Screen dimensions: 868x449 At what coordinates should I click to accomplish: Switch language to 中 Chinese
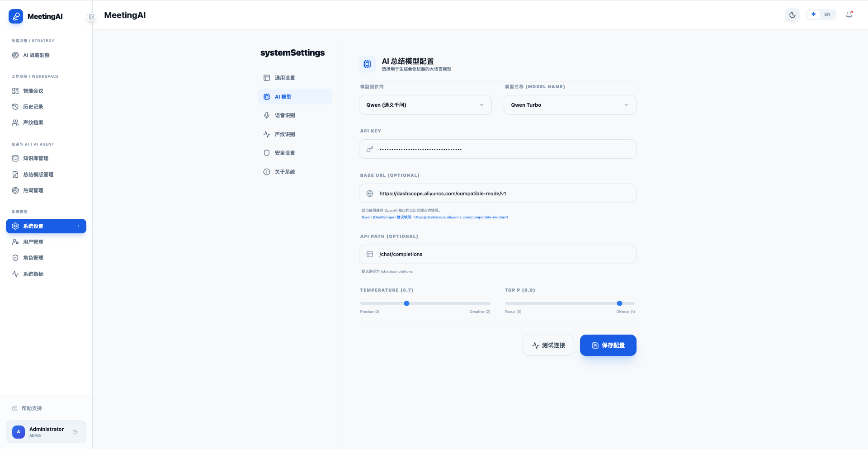coord(813,14)
